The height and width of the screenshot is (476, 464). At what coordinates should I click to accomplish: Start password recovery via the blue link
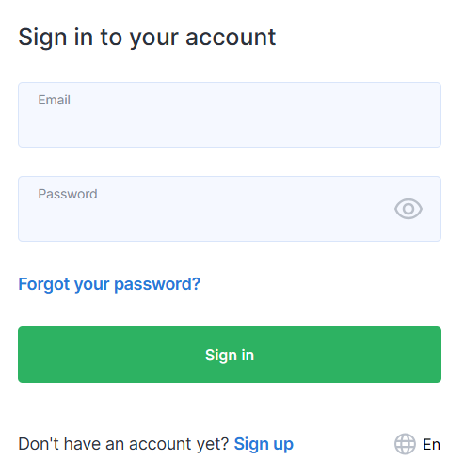click(109, 284)
